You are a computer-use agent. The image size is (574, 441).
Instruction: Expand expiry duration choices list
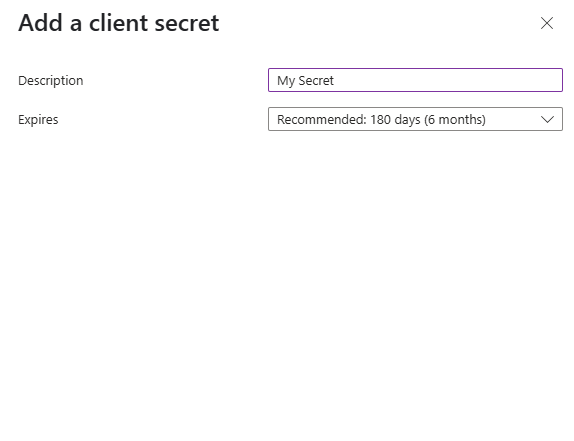[415, 119]
